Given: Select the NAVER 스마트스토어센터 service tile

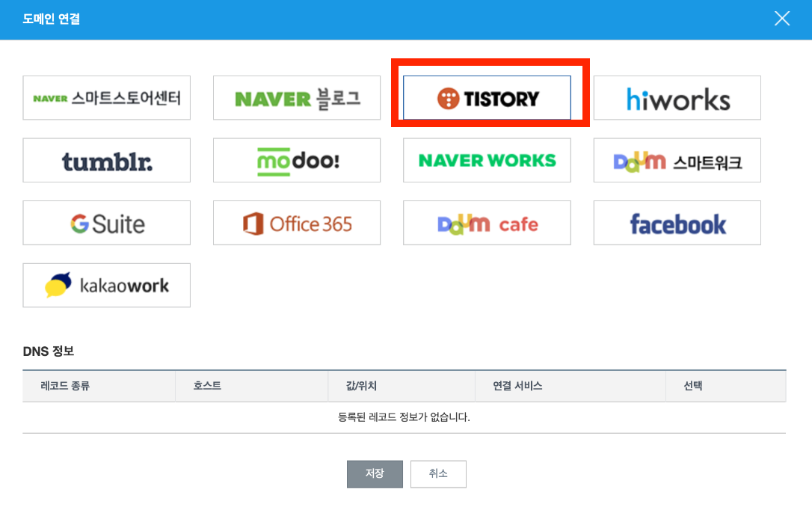Looking at the screenshot, I should coord(107,98).
